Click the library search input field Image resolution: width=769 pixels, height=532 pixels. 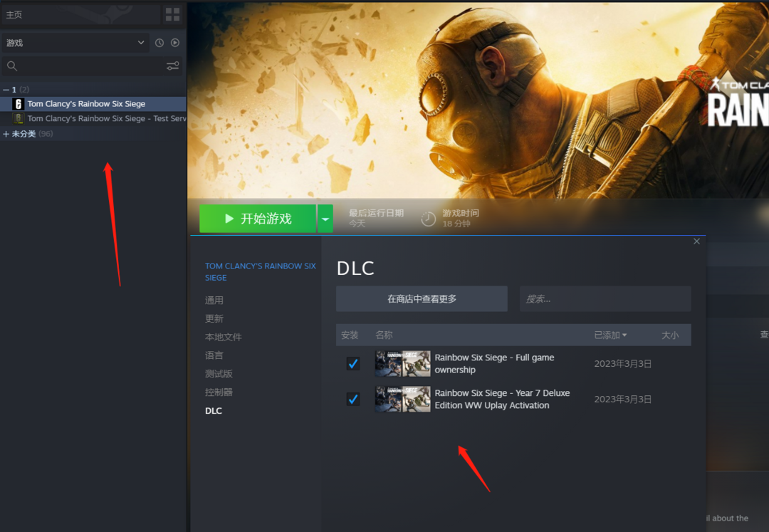click(x=92, y=66)
